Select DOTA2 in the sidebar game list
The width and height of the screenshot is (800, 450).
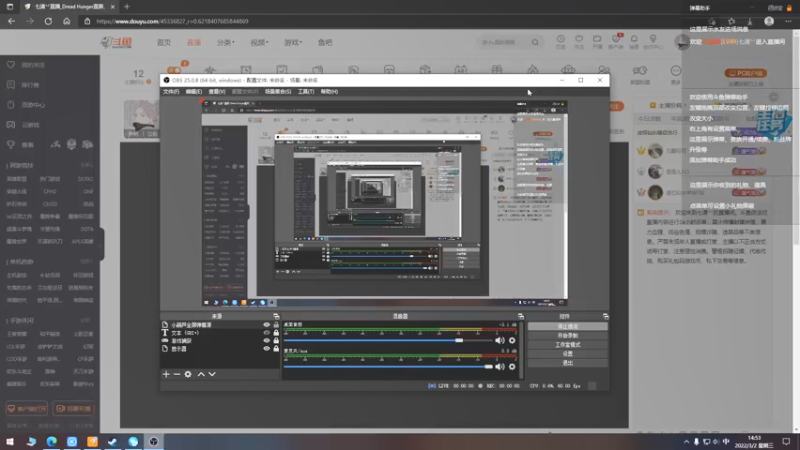point(85,179)
